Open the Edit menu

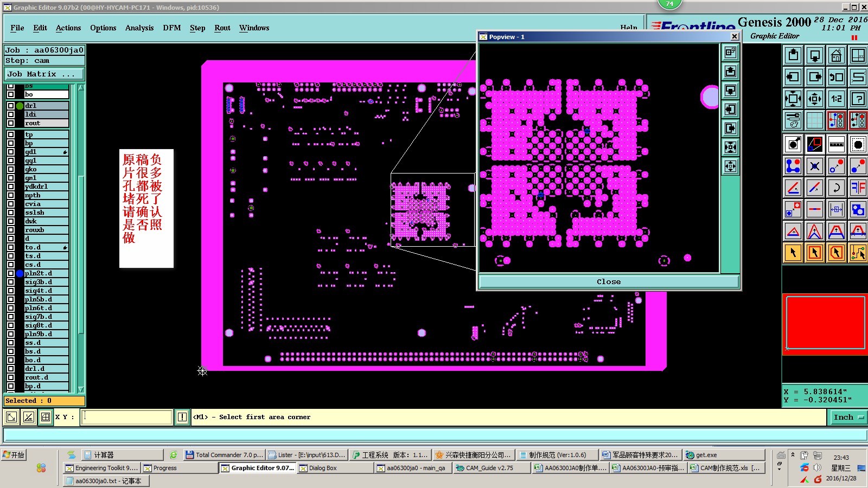40,28
